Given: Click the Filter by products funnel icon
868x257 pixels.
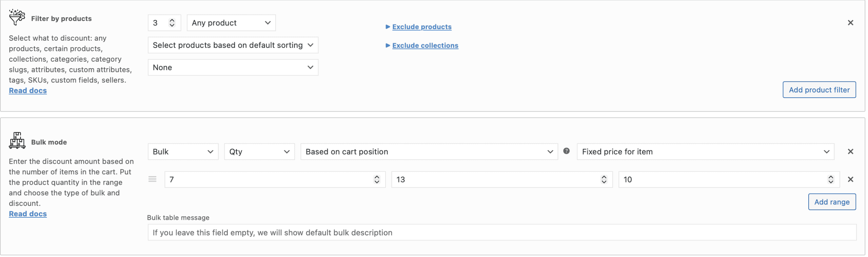Looking at the screenshot, I should click(17, 17).
